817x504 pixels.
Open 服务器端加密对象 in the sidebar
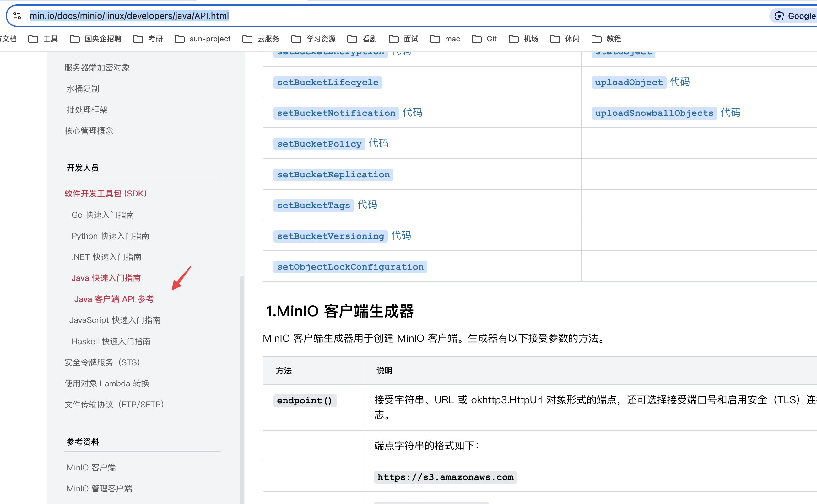[x=97, y=68]
